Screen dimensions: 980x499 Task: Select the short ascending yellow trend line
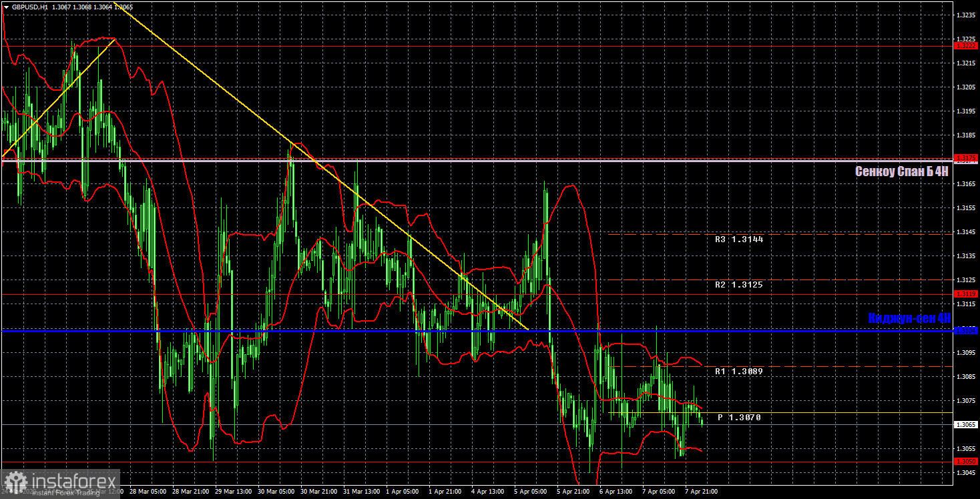point(59,98)
